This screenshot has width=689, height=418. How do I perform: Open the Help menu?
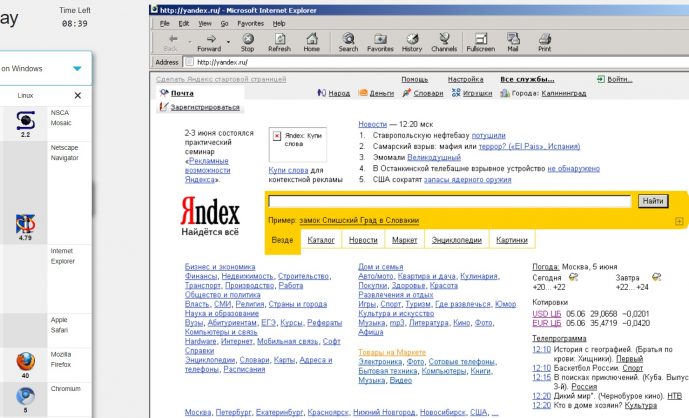pyautogui.click(x=279, y=23)
